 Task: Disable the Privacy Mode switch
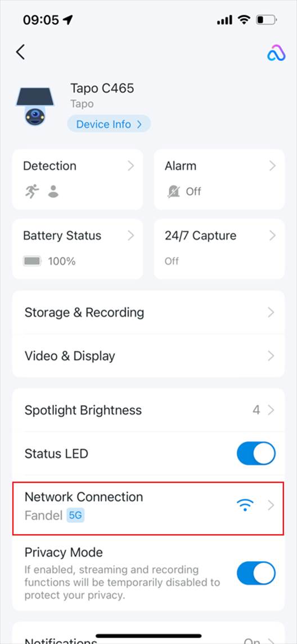[x=256, y=574]
